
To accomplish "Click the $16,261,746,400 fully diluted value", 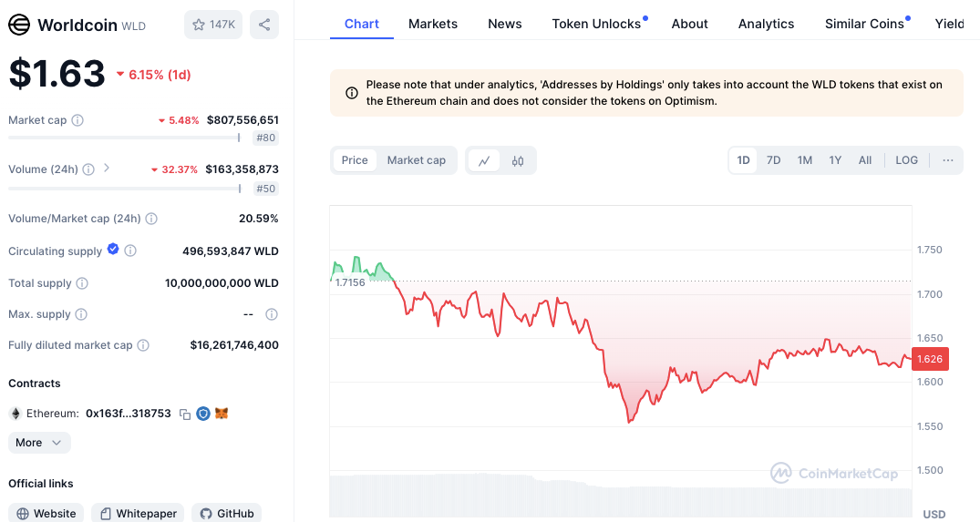I will (234, 345).
